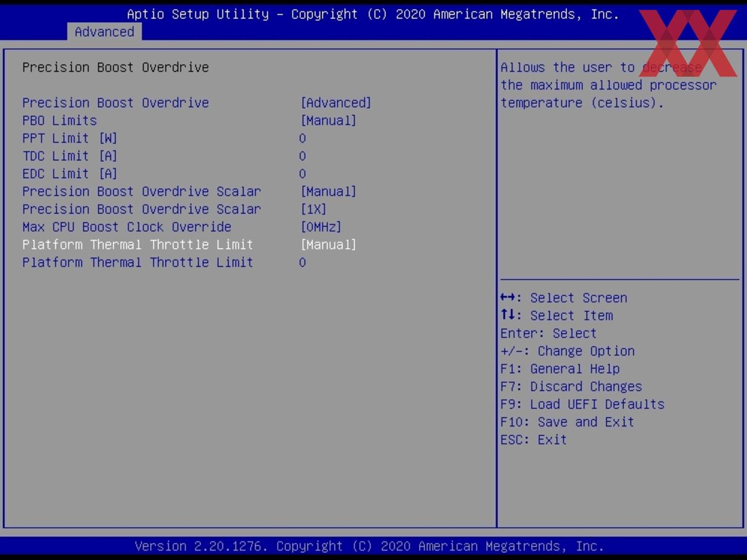Open the highlighted Platform Thermal Throttle Limit [Manual] dropdown
The height and width of the screenshot is (560, 747).
coord(328,244)
